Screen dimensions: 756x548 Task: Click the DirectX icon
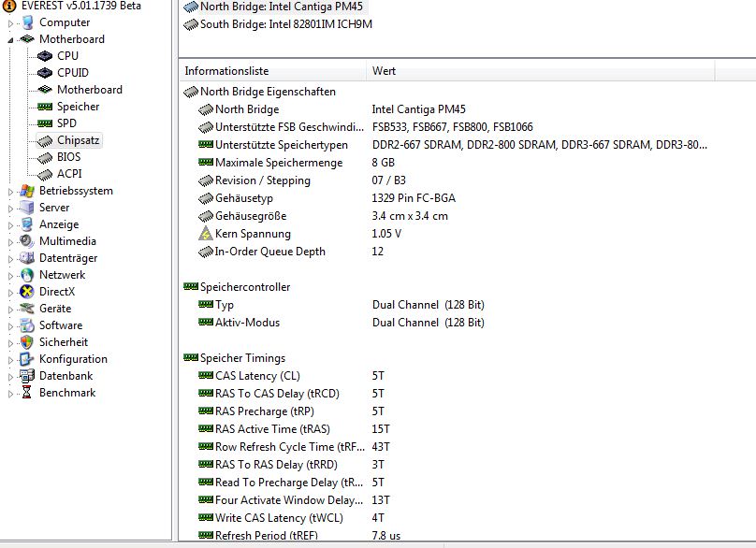coord(27,292)
